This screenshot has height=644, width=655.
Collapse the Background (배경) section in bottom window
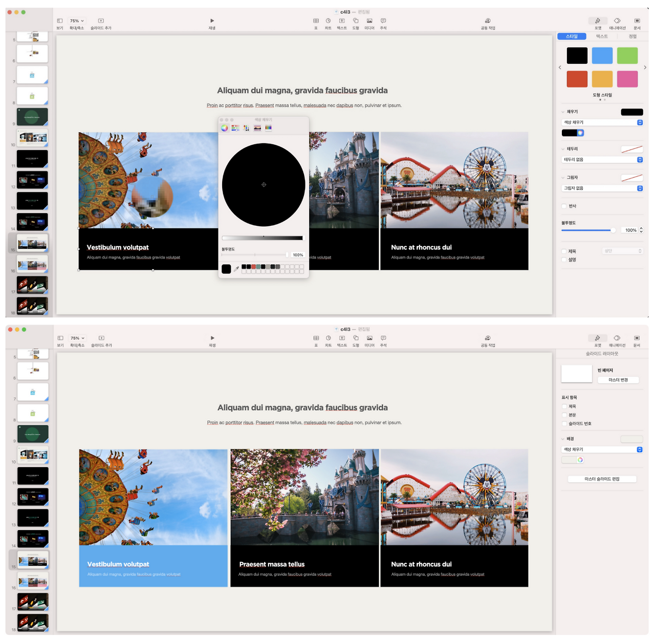click(x=563, y=439)
